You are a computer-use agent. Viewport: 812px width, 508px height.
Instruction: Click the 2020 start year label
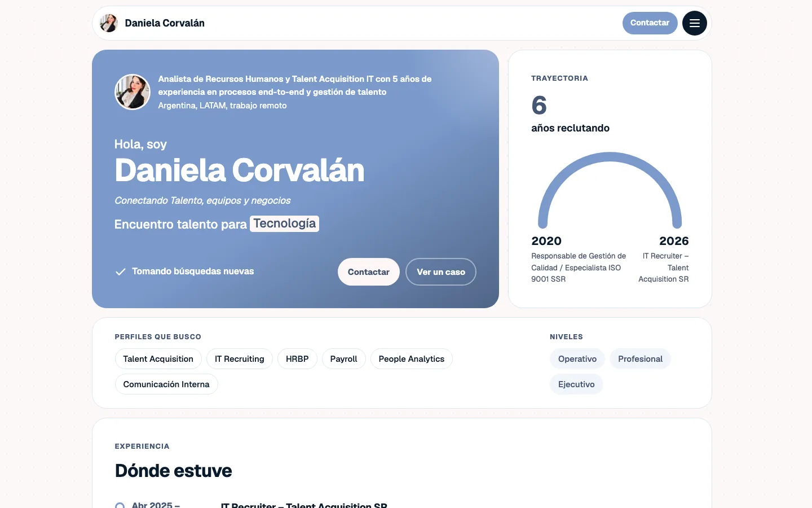(546, 241)
